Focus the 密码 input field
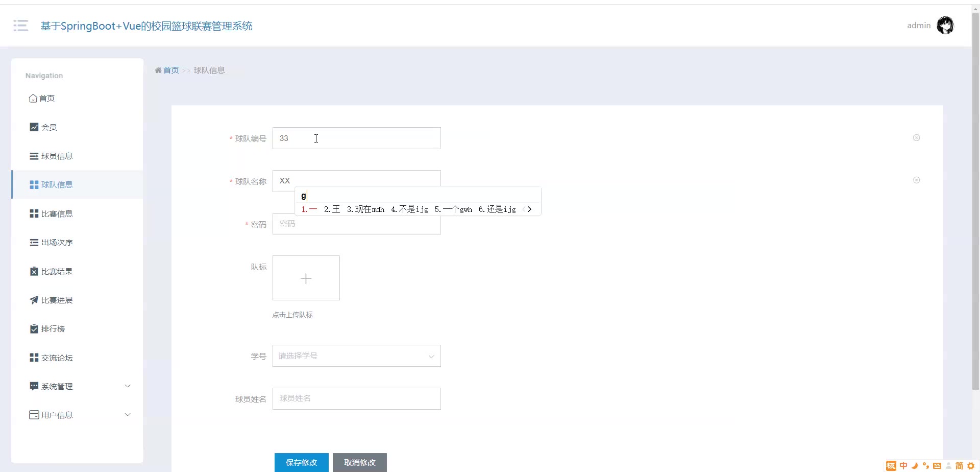The width and height of the screenshot is (980, 472). coord(356,224)
